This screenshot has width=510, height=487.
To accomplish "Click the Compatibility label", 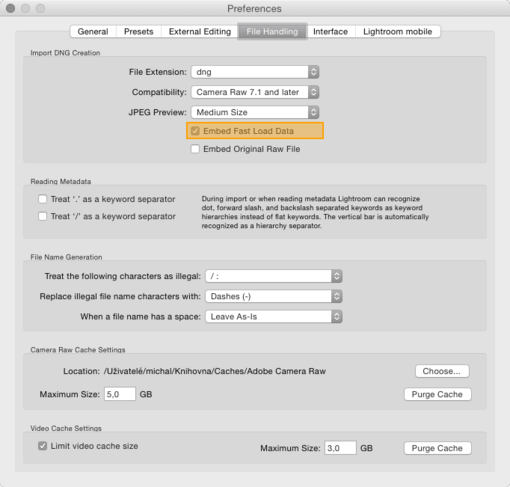I will pos(159,92).
